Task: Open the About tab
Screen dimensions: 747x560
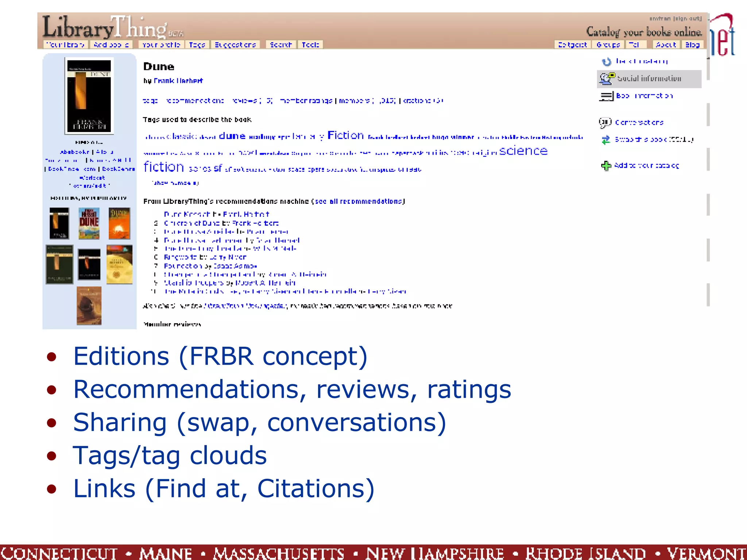Action: [666, 44]
